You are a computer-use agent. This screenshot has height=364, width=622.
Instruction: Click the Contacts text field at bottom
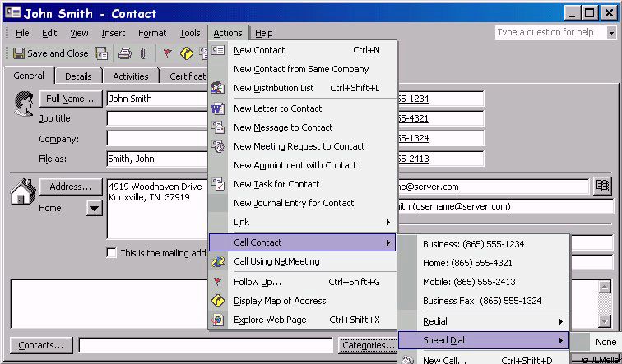206,345
